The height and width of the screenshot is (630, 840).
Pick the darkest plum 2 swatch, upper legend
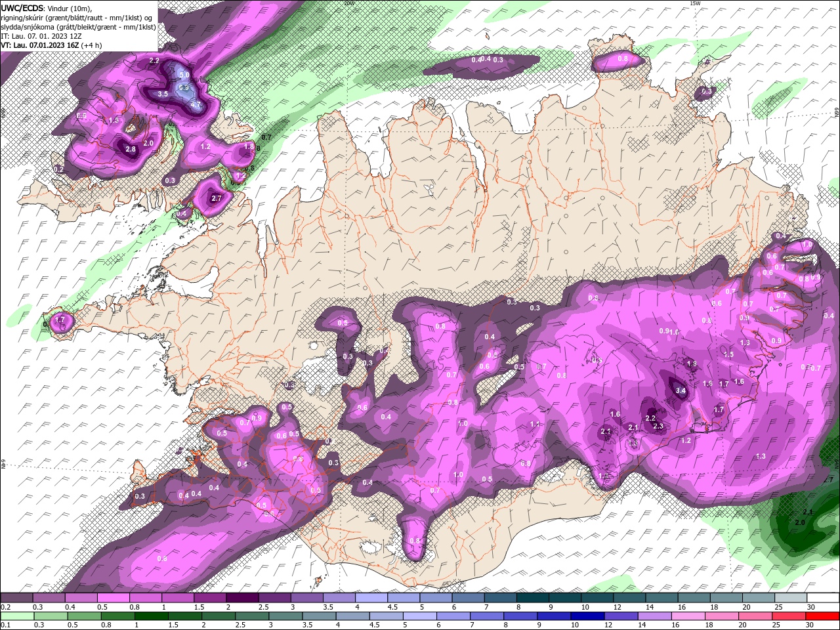click(242, 598)
